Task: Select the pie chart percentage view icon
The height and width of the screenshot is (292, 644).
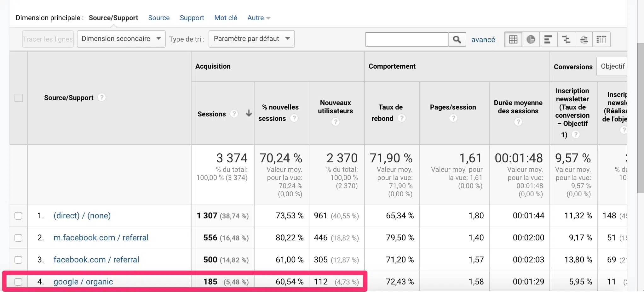Action: point(531,39)
